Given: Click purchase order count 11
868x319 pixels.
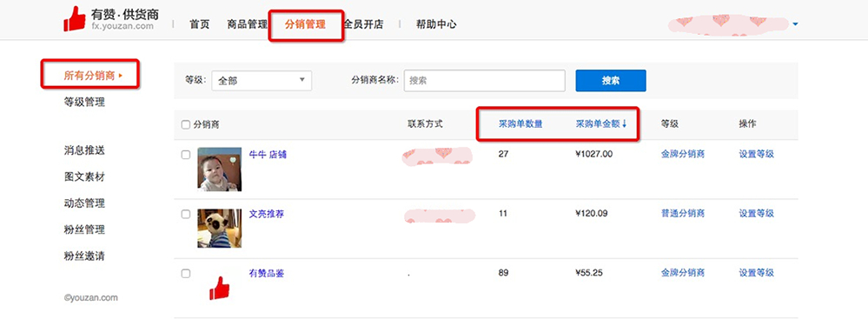Looking at the screenshot, I should [x=503, y=213].
